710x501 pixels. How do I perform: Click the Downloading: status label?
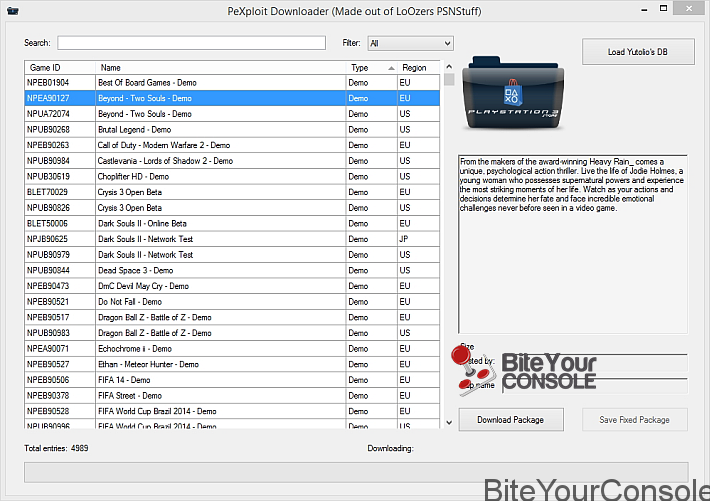click(390, 448)
